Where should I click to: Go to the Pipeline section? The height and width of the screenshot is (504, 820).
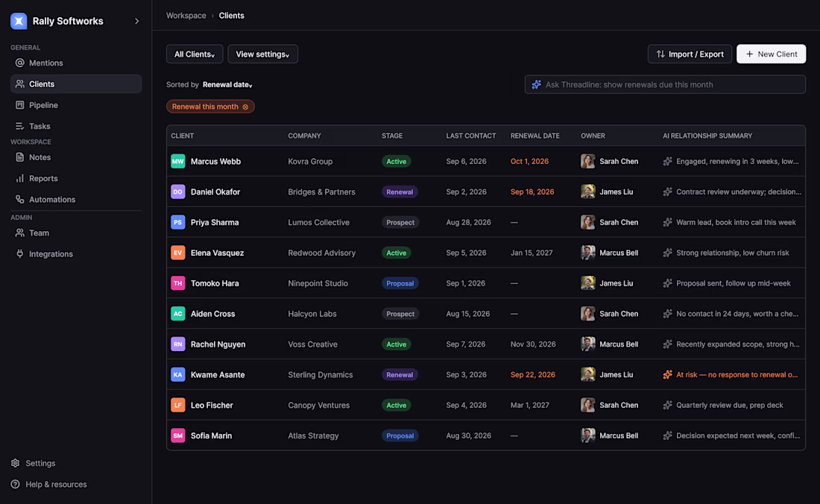[x=76, y=105]
